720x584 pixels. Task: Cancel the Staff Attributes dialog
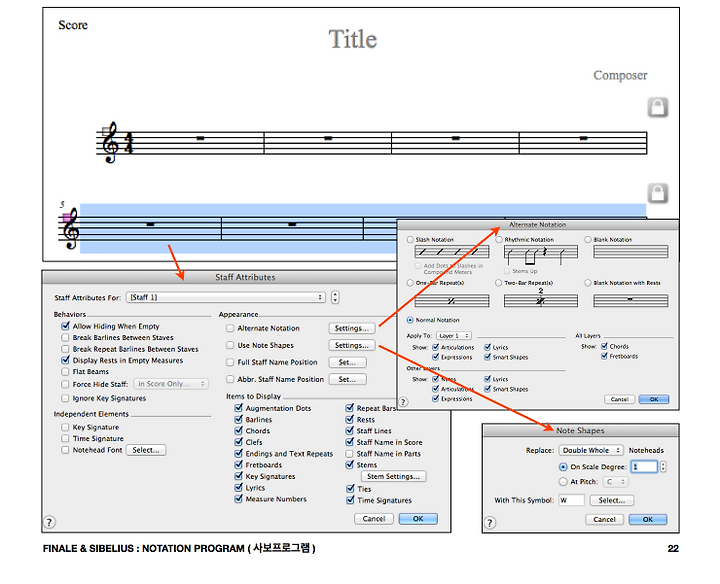(374, 519)
